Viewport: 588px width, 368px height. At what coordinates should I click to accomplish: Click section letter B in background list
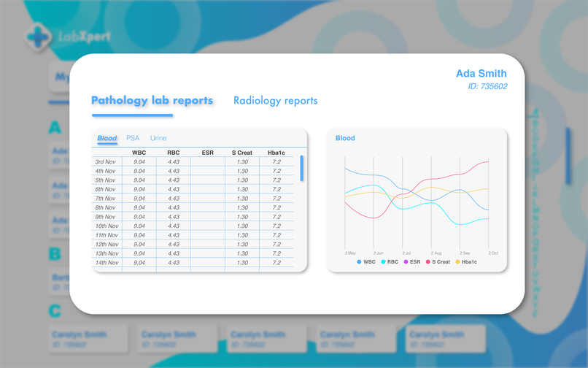click(x=55, y=254)
